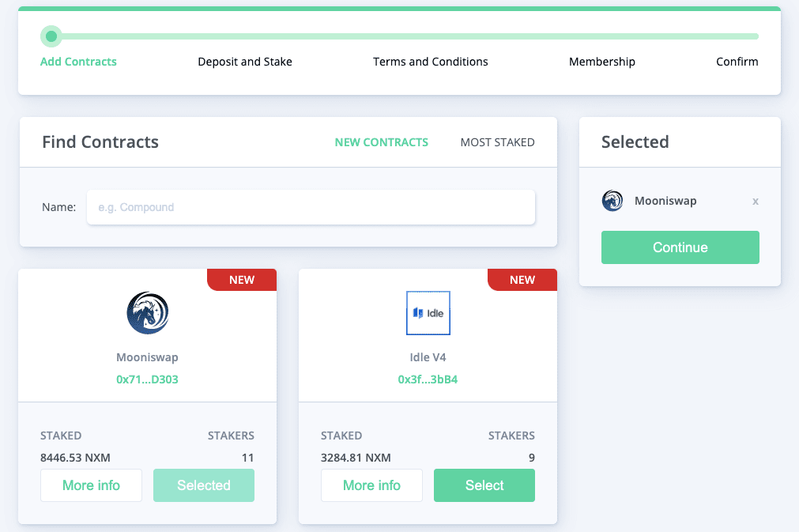Switch to MOST STAKED tab

pos(497,142)
